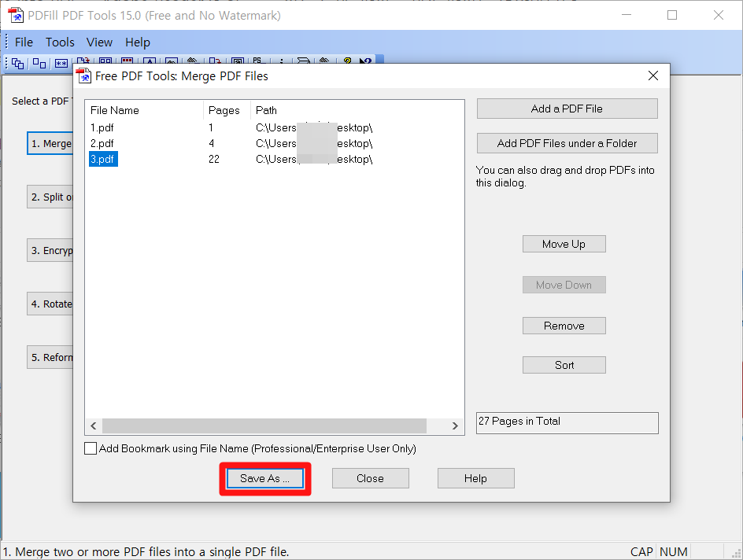Open the View menu
This screenshot has height=560, width=743.
(x=99, y=42)
